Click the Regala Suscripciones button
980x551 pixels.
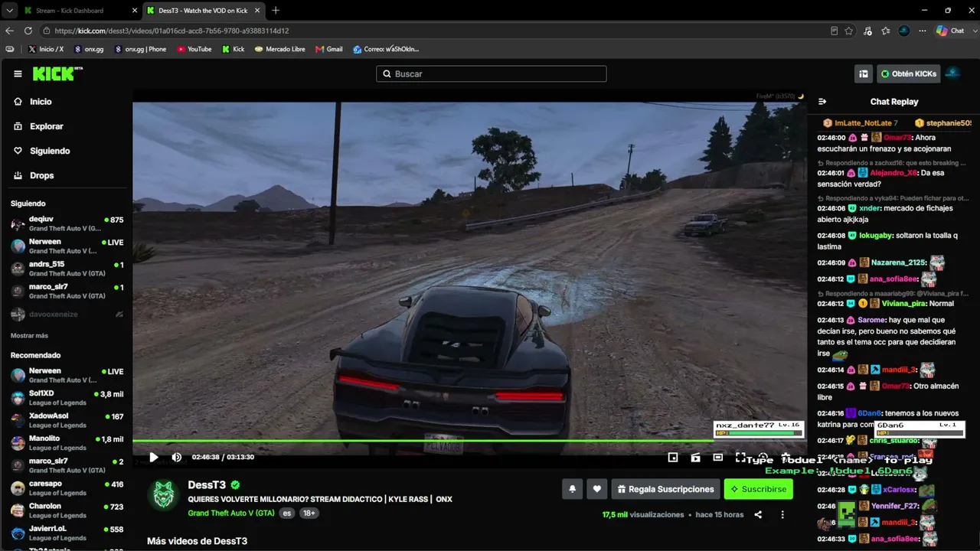coord(666,489)
